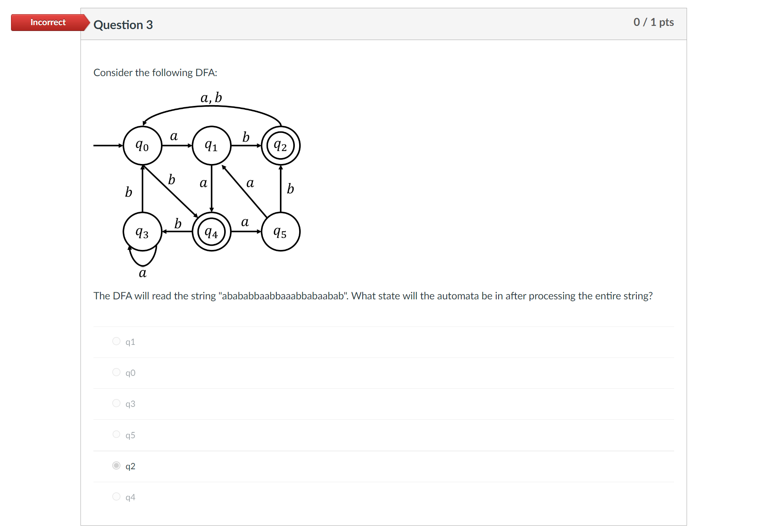Click the 'Consider the following DFA:' text

click(x=155, y=72)
